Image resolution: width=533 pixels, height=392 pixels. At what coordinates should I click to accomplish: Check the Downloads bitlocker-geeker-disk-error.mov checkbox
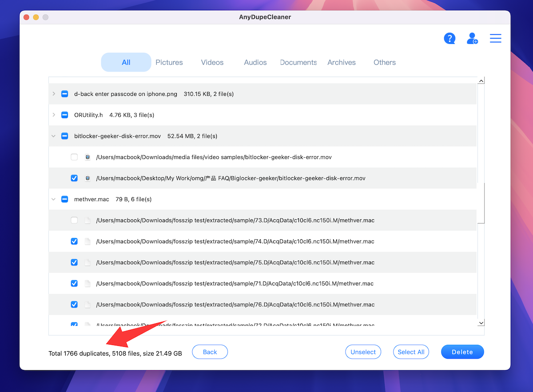click(74, 157)
